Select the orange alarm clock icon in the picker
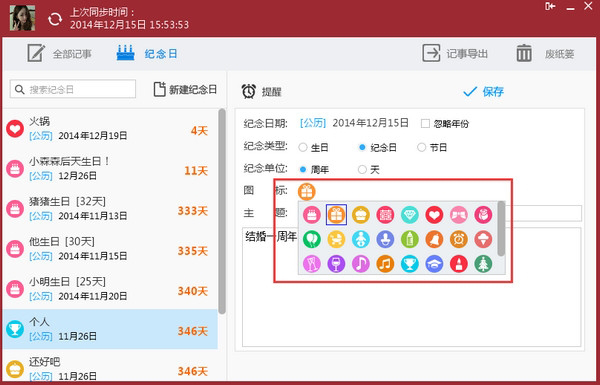 coord(459,240)
